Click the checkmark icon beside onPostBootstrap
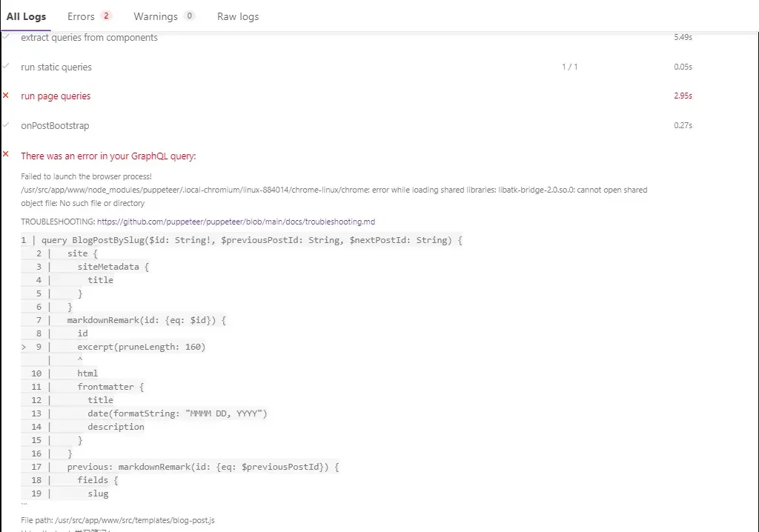The width and height of the screenshot is (759, 532). pos(6,124)
